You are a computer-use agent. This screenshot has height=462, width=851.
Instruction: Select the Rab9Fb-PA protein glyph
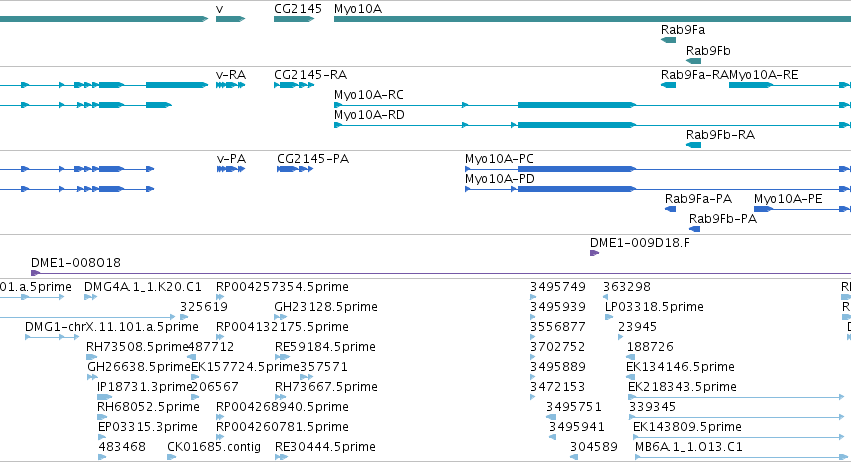[x=694, y=229]
